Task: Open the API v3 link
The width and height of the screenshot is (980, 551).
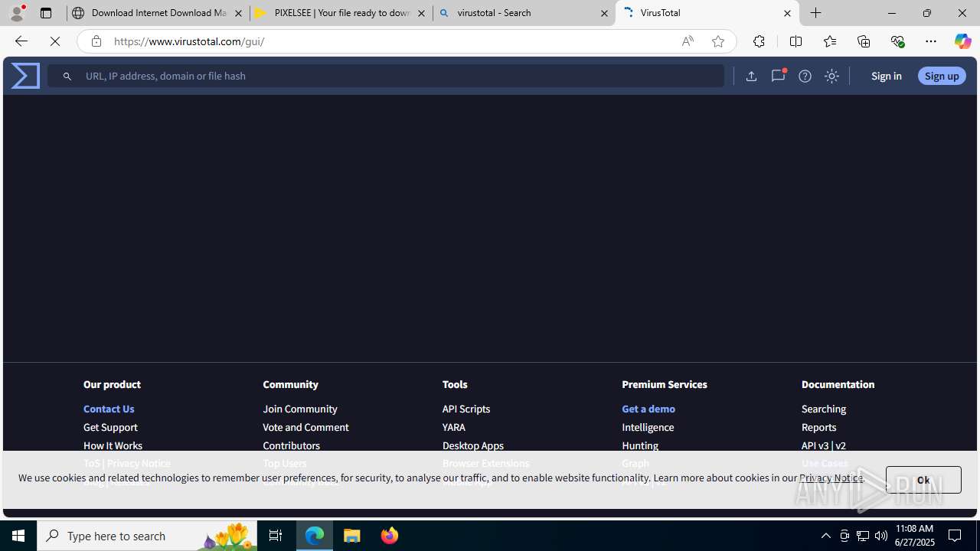Action: pyautogui.click(x=815, y=445)
